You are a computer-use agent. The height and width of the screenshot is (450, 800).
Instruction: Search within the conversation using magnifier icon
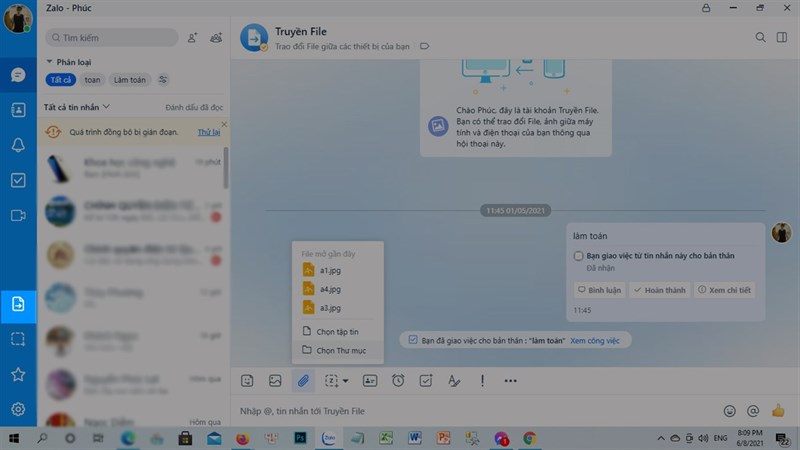point(760,37)
